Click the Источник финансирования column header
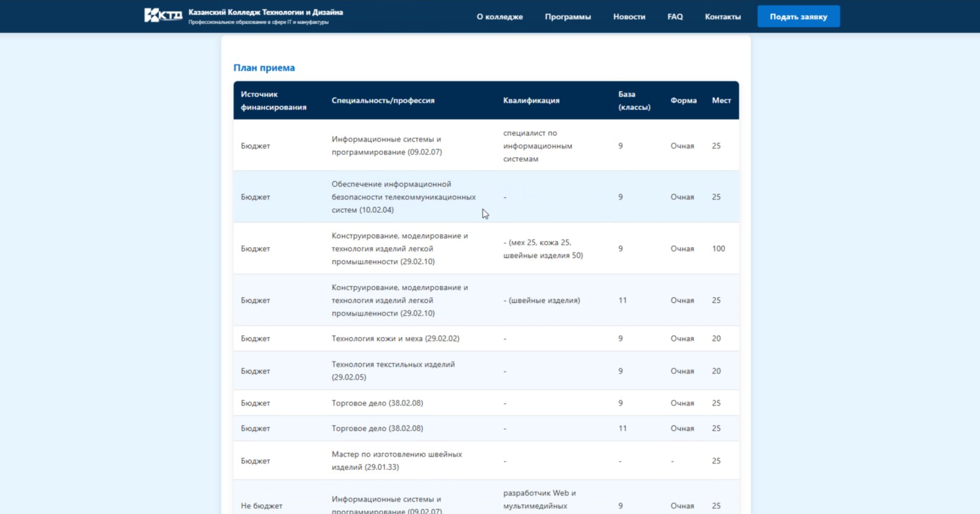The width and height of the screenshot is (980, 514). coord(274,101)
